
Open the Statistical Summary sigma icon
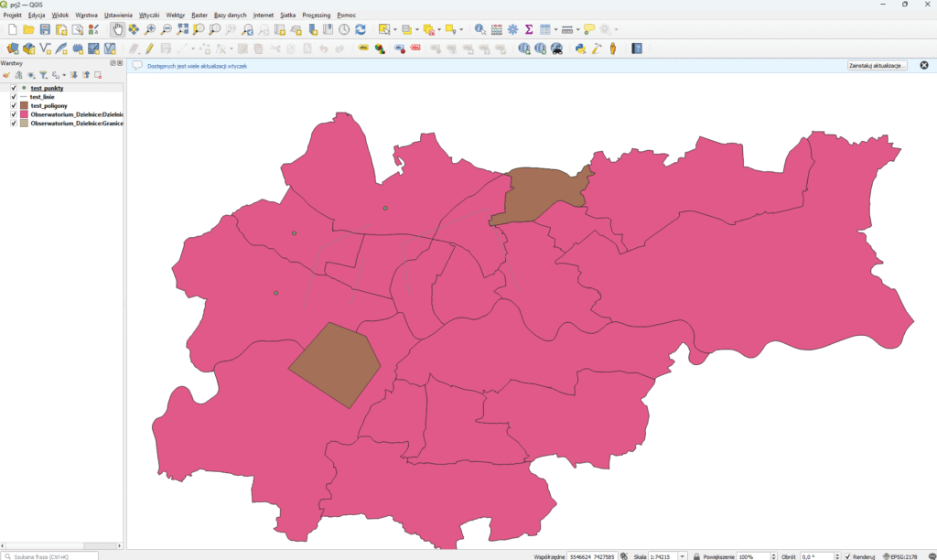pyautogui.click(x=529, y=29)
